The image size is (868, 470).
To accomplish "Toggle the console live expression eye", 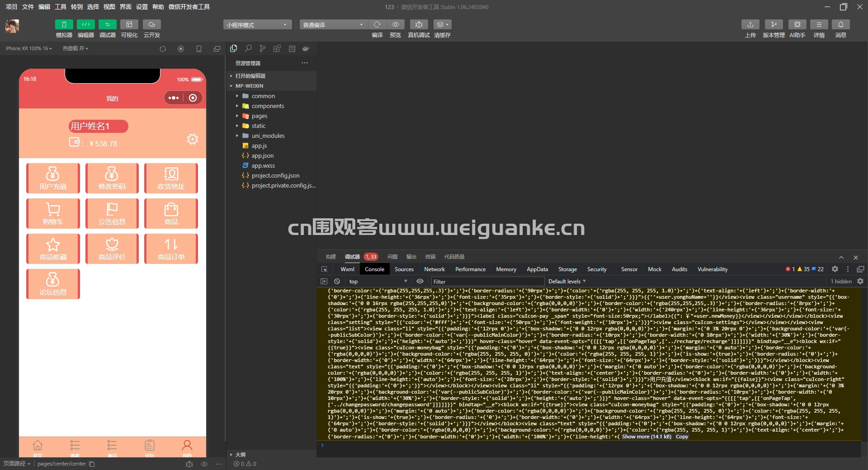I will [420, 281].
